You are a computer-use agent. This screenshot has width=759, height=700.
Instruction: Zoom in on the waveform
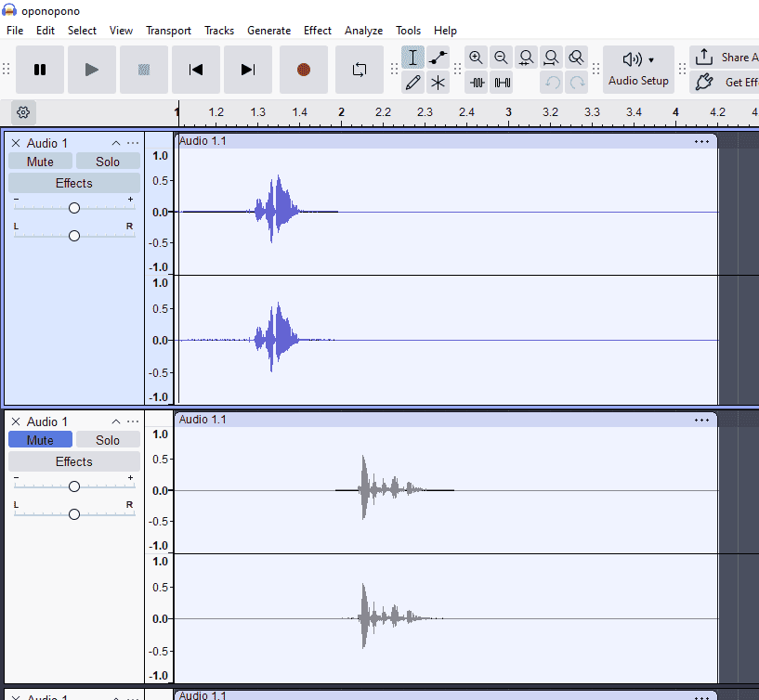(x=477, y=58)
